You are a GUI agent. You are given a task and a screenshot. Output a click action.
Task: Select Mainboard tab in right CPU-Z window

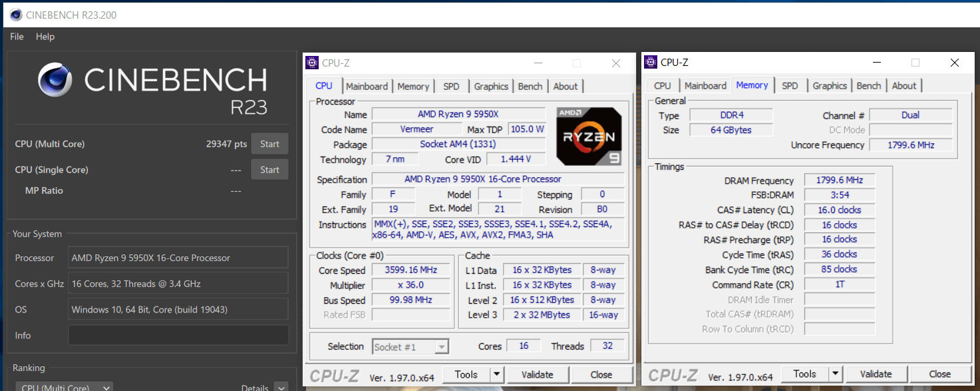(x=705, y=85)
